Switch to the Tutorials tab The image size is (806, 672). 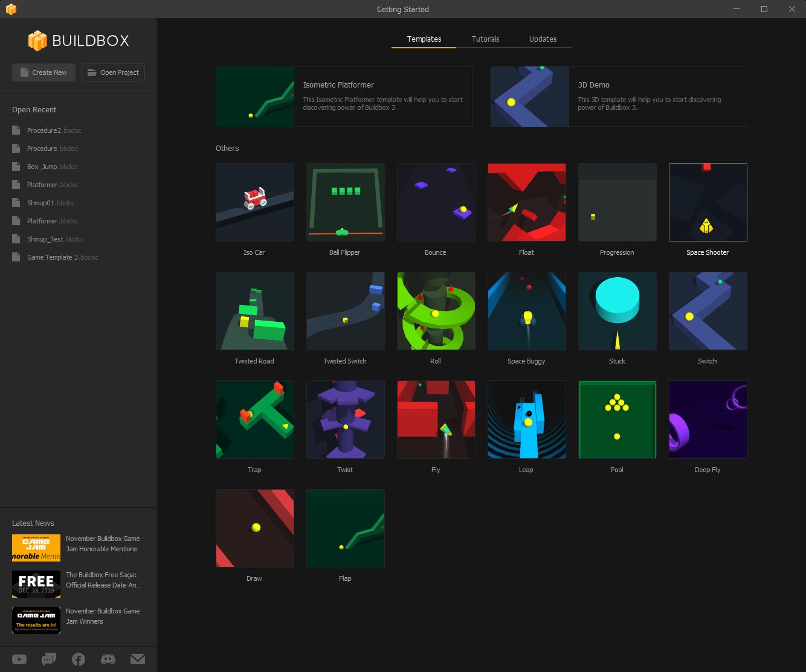pyautogui.click(x=486, y=39)
